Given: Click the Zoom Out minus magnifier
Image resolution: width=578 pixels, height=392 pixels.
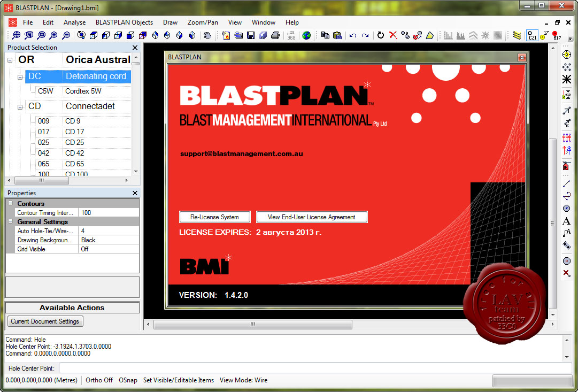Looking at the screenshot, I should coord(66,35).
